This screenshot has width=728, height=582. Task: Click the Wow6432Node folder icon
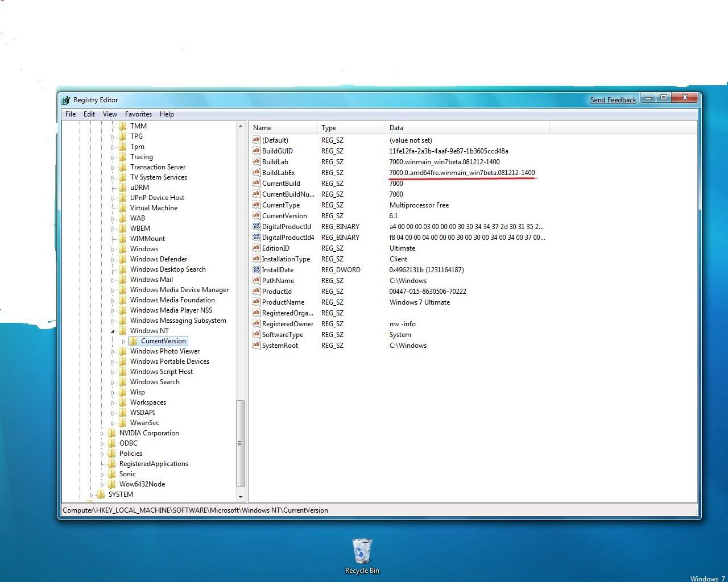pos(111,484)
